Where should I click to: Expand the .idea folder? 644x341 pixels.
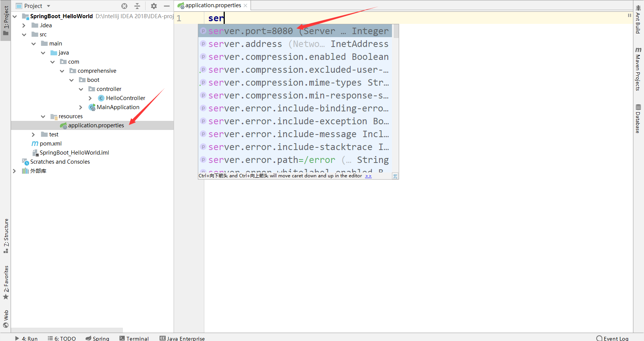point(24,25)
